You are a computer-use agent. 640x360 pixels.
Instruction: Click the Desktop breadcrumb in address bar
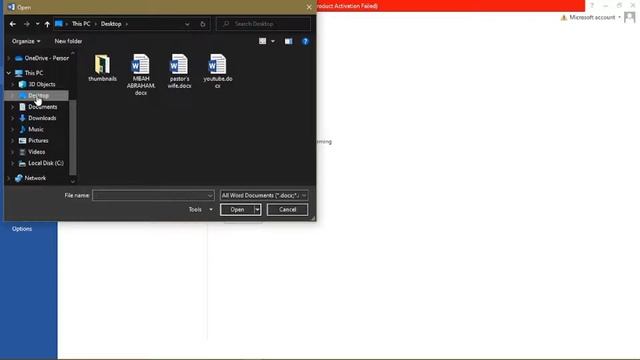pos(111,24)
